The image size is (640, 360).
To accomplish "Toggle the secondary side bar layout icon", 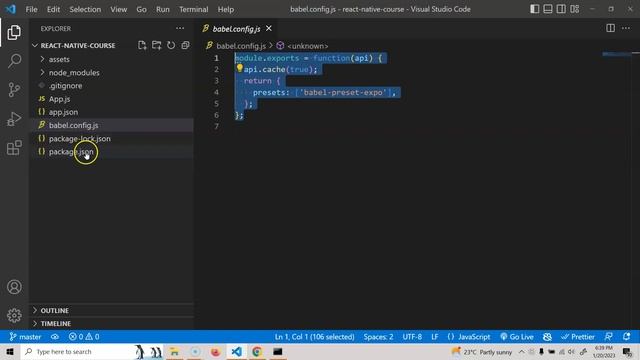I will point(561,9).
